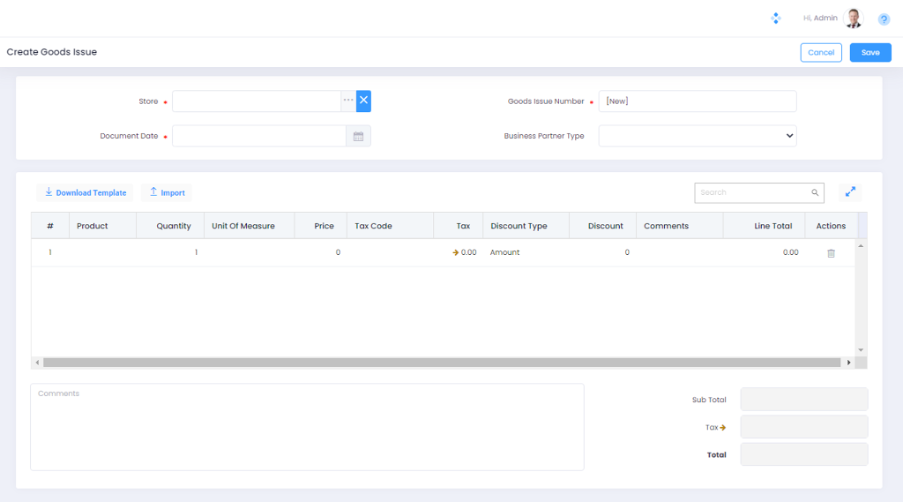Screen dimensions: 904x502
Task: Click the delete trash icon in row 1
Action: coord(830,253)
